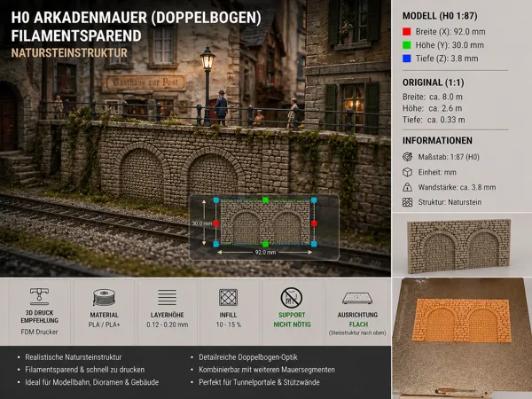Click the text Wandstärke: ca. 3.8 mm
Viewport: 532px width, 399px height.
pos(457,187)
